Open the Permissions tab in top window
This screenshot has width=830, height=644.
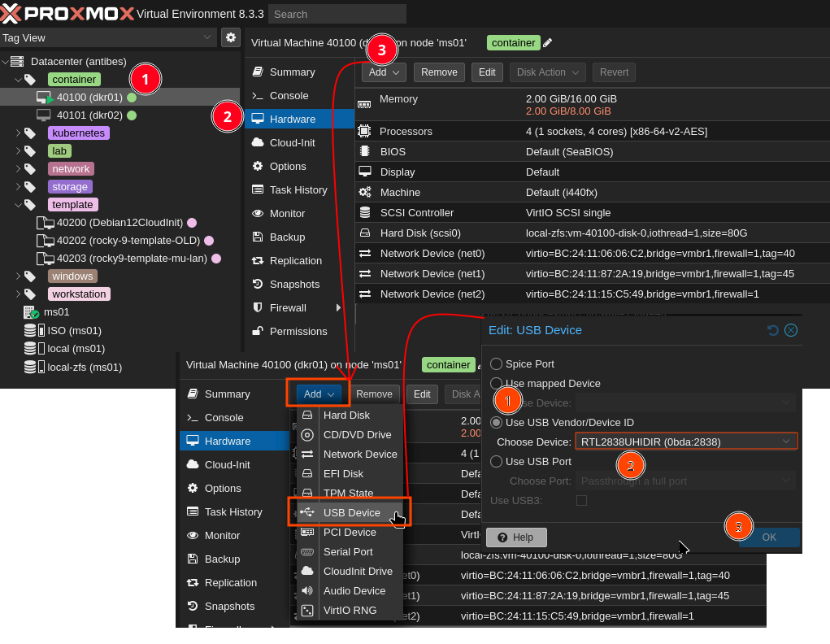tap(299, 332)
